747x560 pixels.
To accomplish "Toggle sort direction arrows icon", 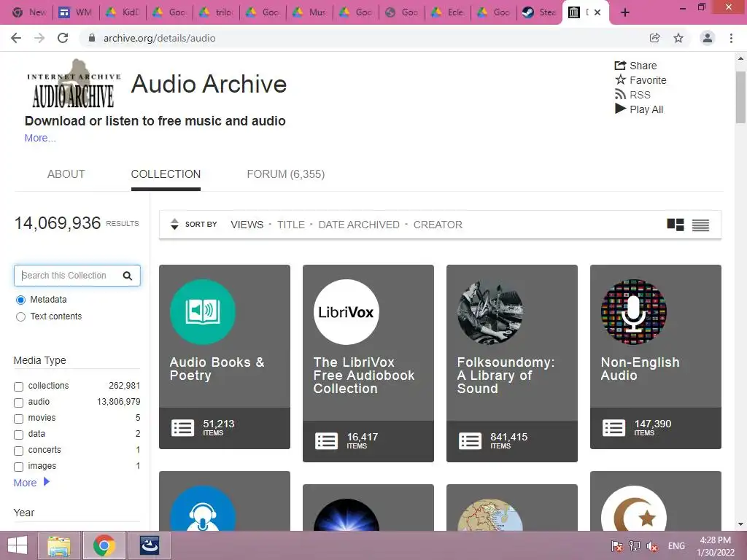I will [174, 225].
